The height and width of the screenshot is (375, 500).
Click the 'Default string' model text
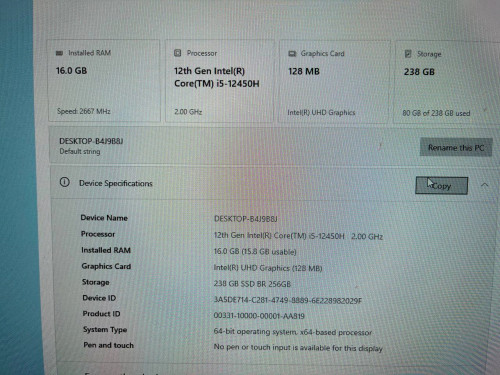[x=80, y=151]
